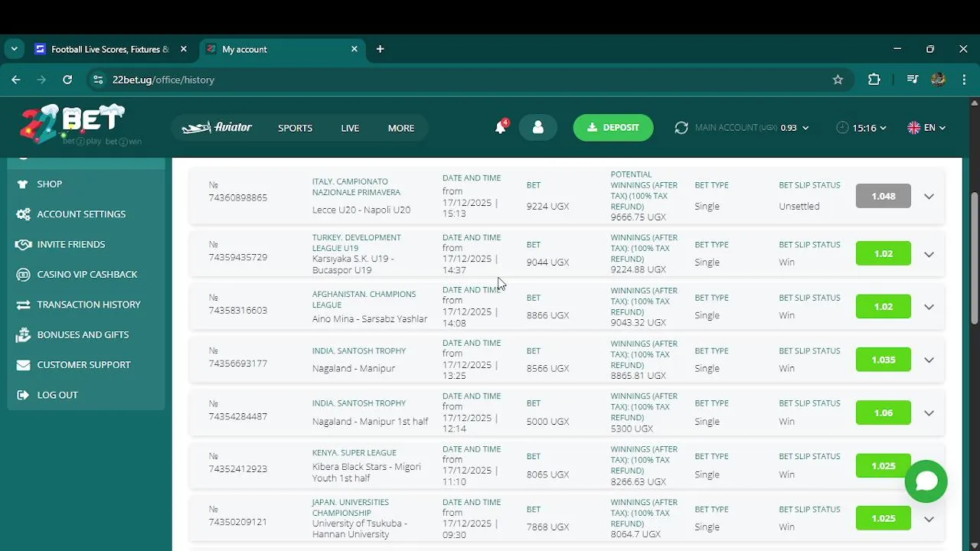
Task: Open the Aviator game link
Action: (217, 128)
